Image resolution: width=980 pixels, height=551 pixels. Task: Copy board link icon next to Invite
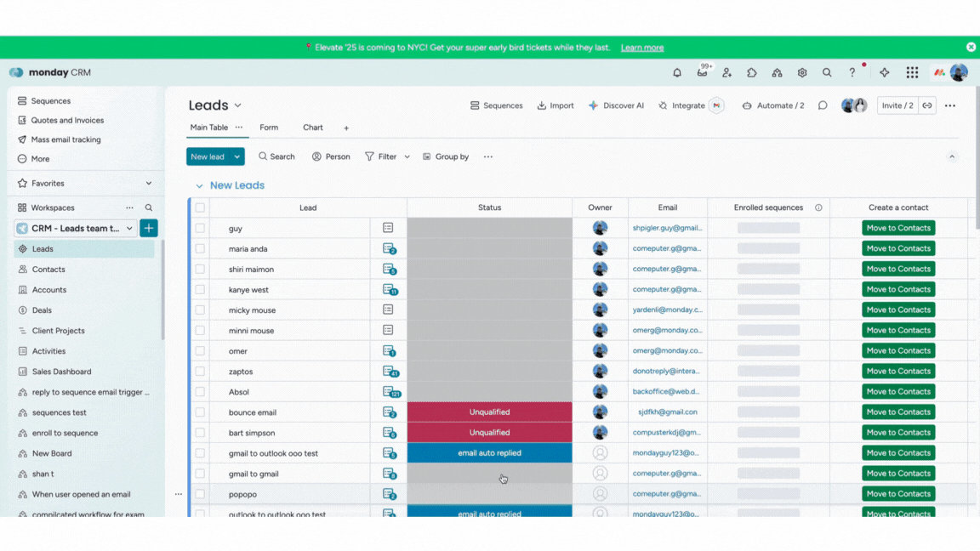tap(927, 105)
